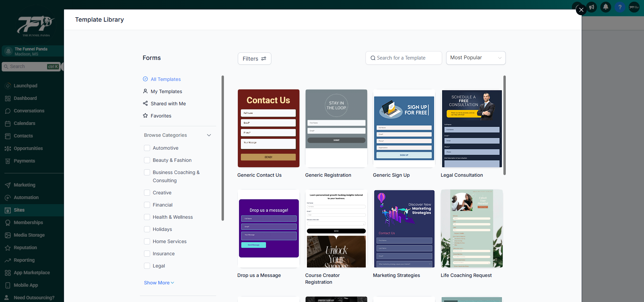
Task: Select All Templates in the list
Action: point(165,79)
